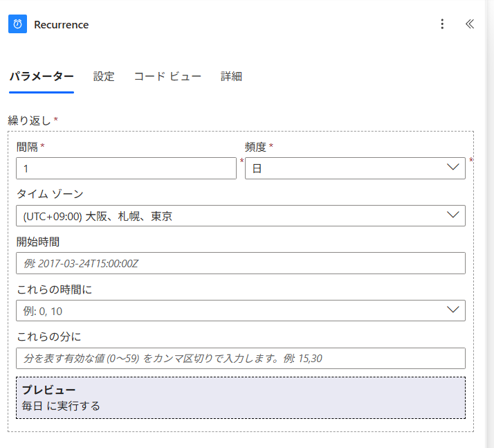Open the 設定 tab
Screen dimensions: 494x448
pyautogui.click(x=104, y=77)
